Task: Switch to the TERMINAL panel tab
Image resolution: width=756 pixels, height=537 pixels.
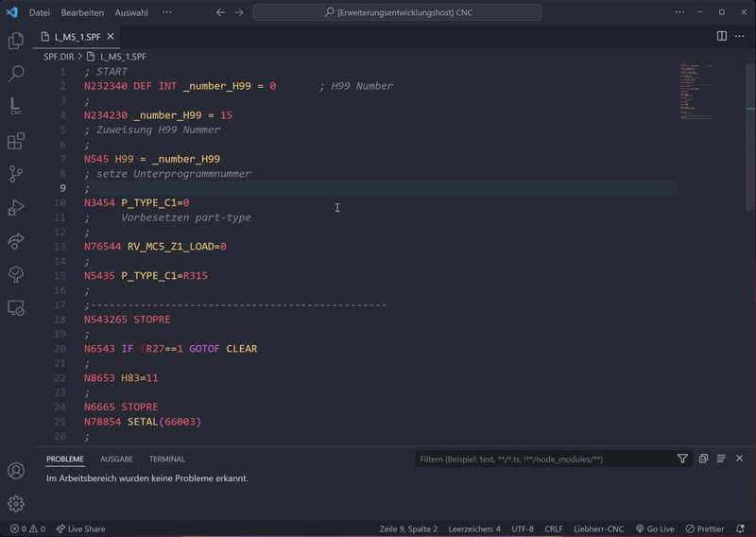Action: 167,459
